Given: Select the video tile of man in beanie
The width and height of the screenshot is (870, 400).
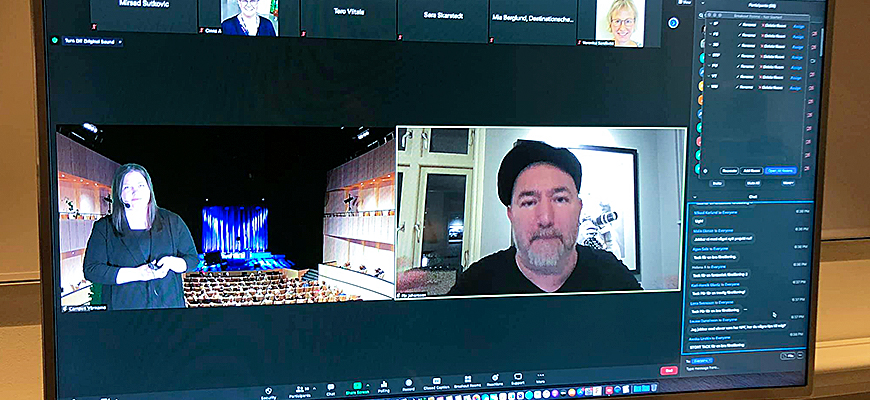Looking at the screenshot, I should [541, 211].
